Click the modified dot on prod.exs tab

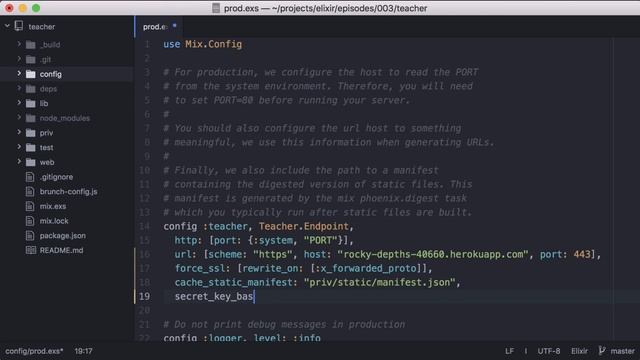point(175,25)
